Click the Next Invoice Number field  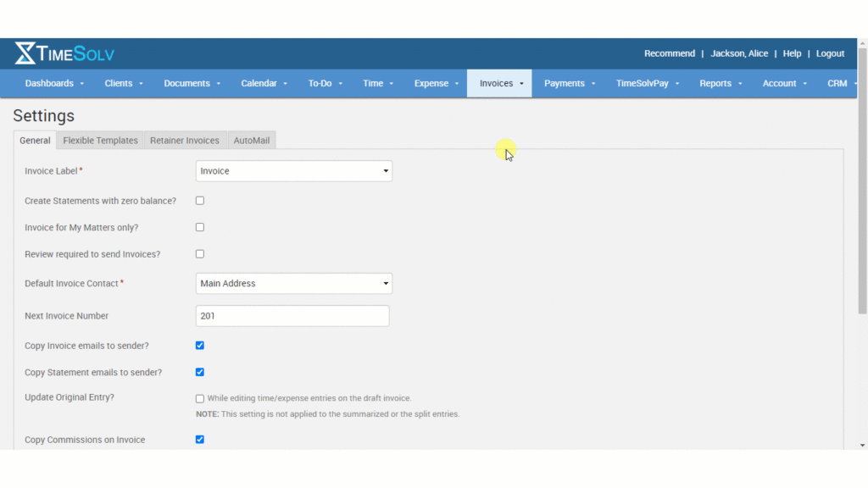coord(292,315)
